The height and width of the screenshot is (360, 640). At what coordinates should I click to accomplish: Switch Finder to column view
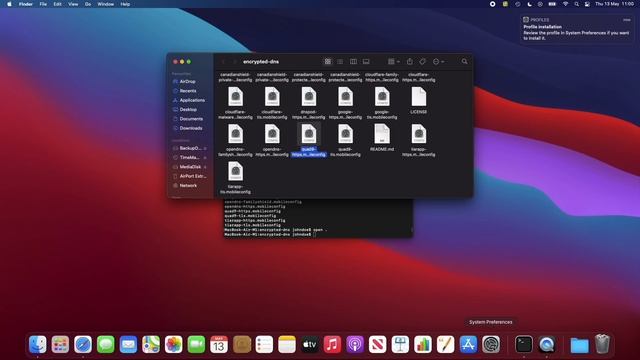pos(353,62)
